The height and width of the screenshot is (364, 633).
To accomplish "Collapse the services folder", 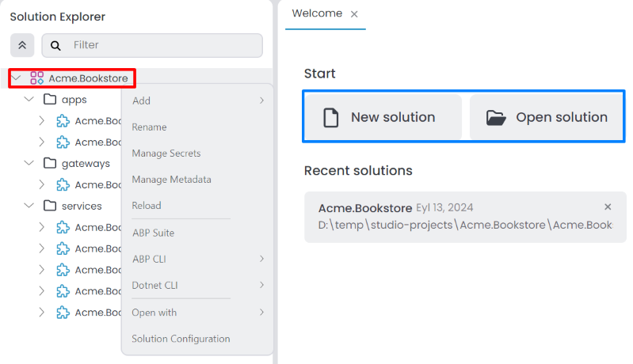I will click(29, 206).
